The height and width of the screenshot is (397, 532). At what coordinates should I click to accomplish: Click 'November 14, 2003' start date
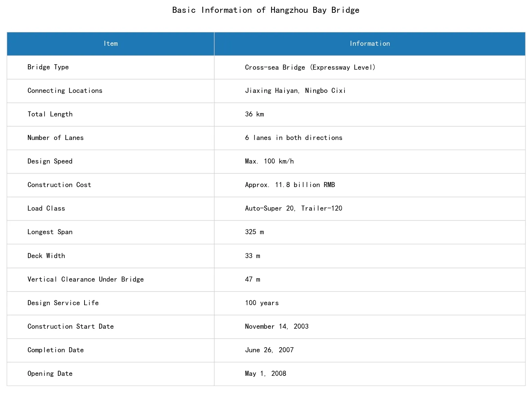pos(277,327)
